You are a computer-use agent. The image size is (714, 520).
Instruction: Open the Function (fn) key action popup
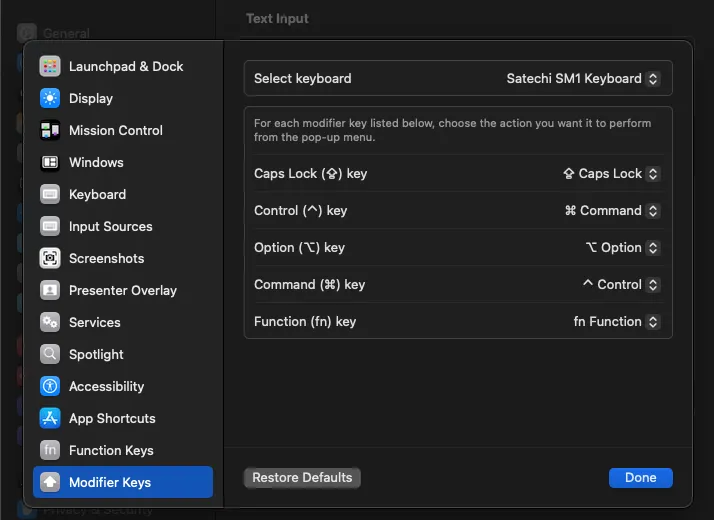[x=616, y=321]
